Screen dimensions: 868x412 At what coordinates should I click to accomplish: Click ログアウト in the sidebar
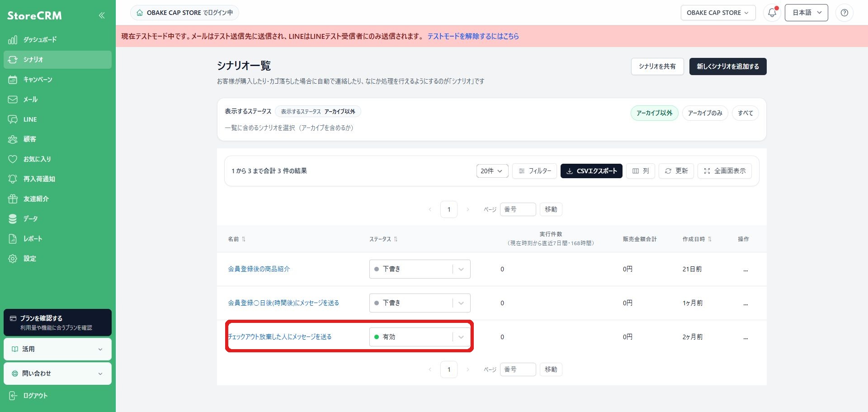[57, 396]
